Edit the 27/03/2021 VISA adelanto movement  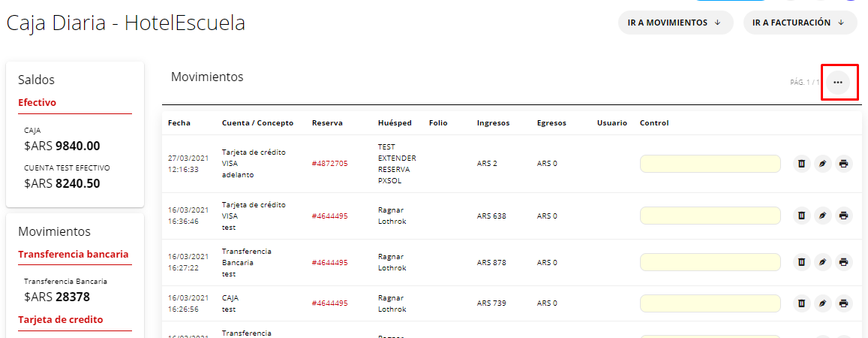[x=822, y=164]
